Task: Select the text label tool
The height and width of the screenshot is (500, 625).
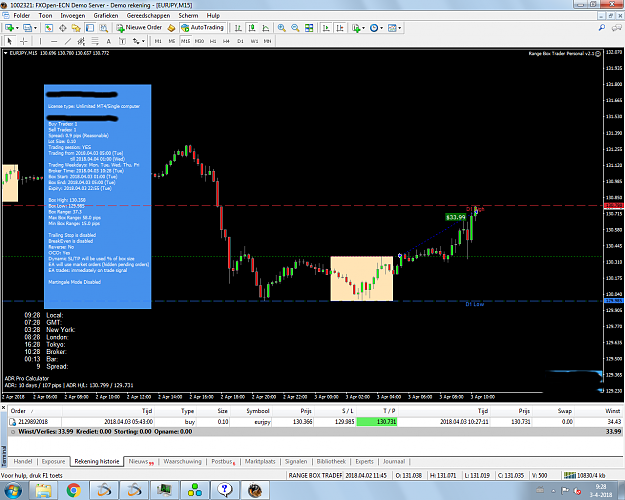Action: tap(122, 41)
